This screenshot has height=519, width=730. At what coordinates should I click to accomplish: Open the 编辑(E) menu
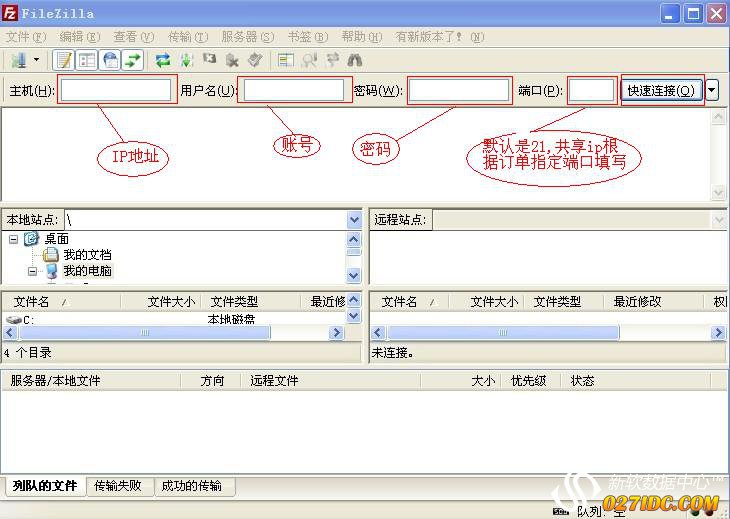click(x=80, y=37)
